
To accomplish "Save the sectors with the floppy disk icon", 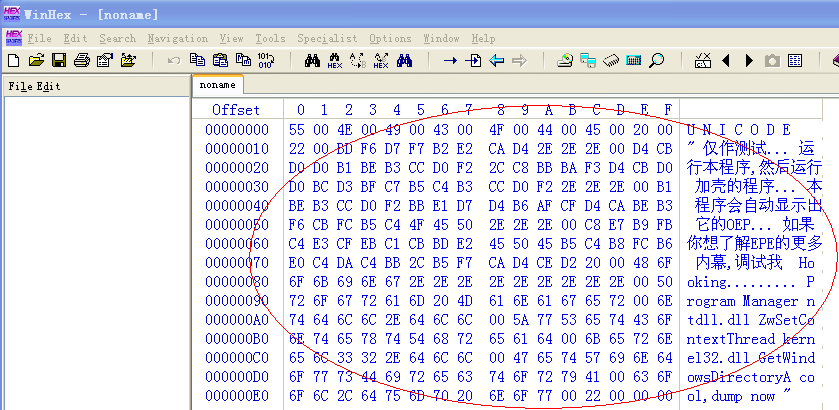I will tap(59, 60).
